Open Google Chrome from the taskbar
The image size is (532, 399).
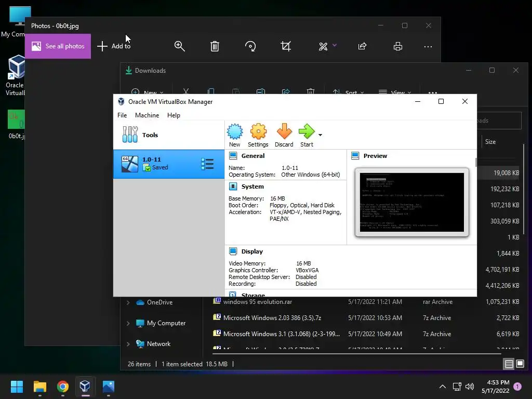(63, 387)
